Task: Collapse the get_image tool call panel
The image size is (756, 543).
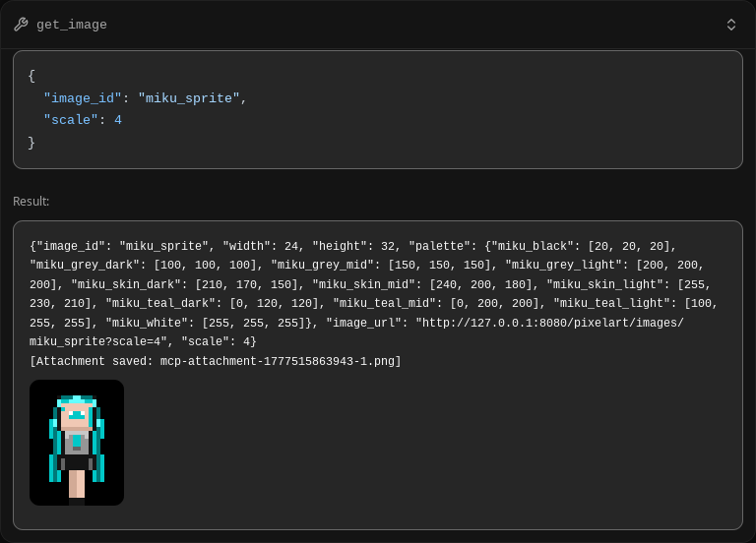Action: (731, 25)
